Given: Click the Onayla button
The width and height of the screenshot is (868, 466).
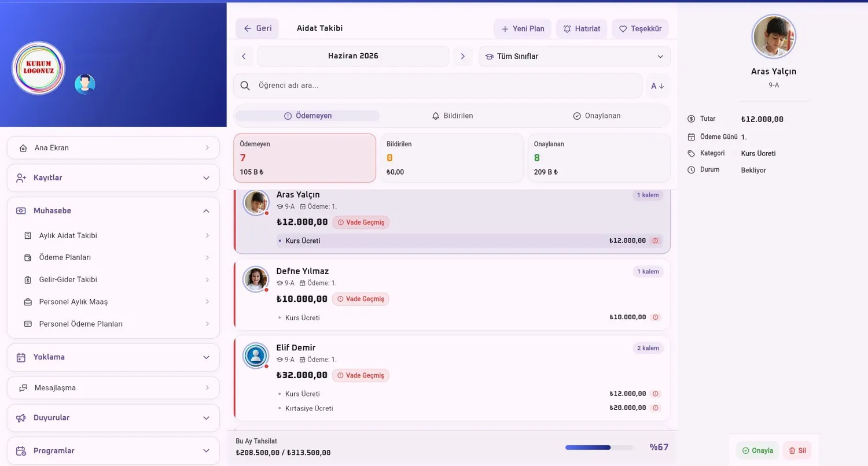Looking at the screenshot, I should click(757, 450).
